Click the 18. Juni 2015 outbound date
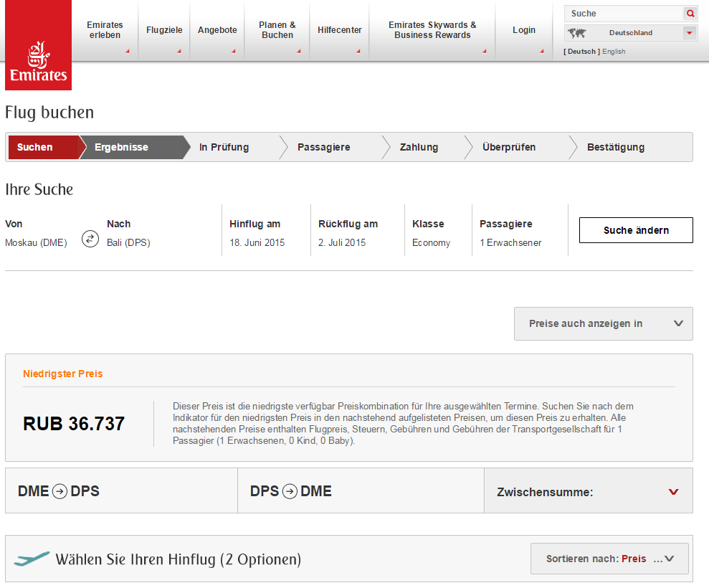The width and height of the screenshot is (709, 588). (x=257, y=242)
